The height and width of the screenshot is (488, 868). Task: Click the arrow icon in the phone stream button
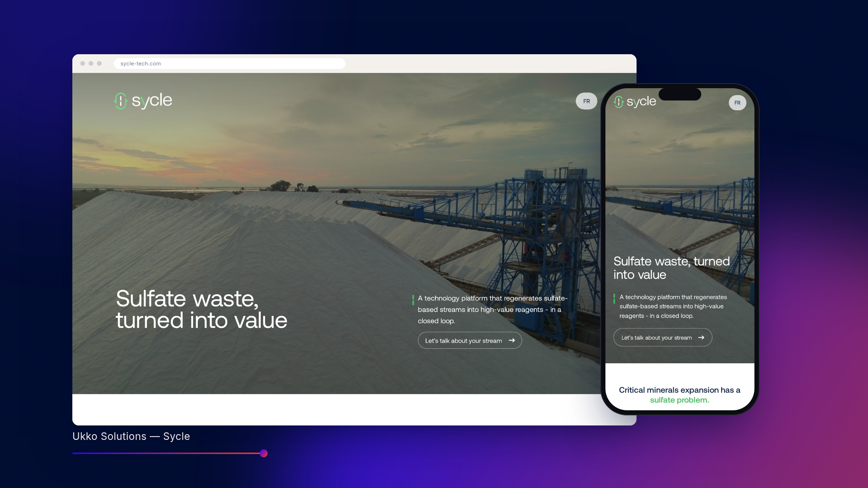[701, 338]
